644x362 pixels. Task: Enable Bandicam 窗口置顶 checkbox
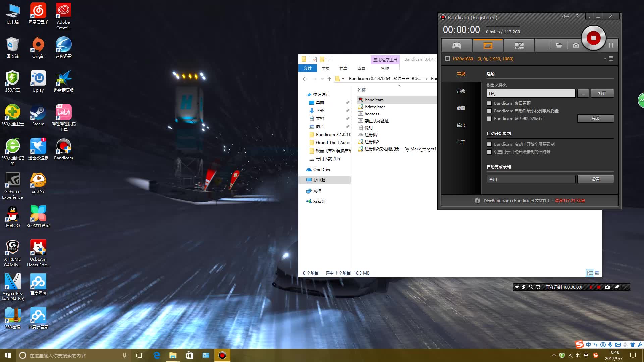click(489, 103)
